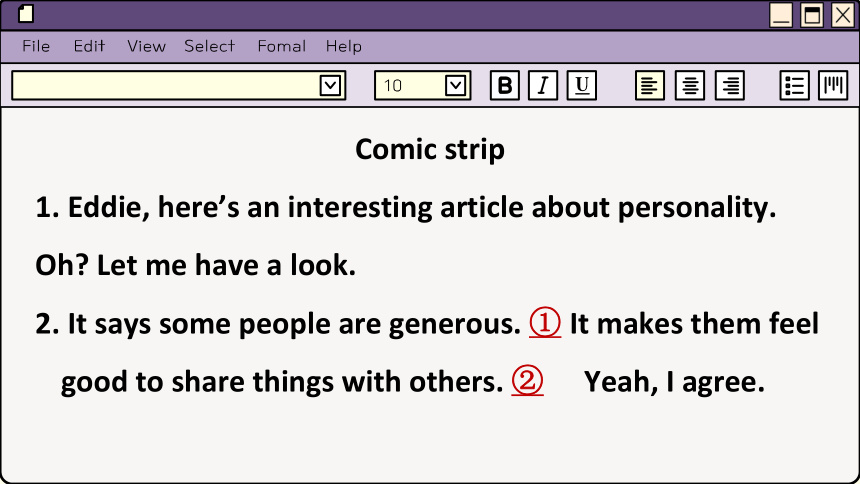Click the font size field showing 10
Image resolution: width=860 pixels, height=484 pixels.
409,85
